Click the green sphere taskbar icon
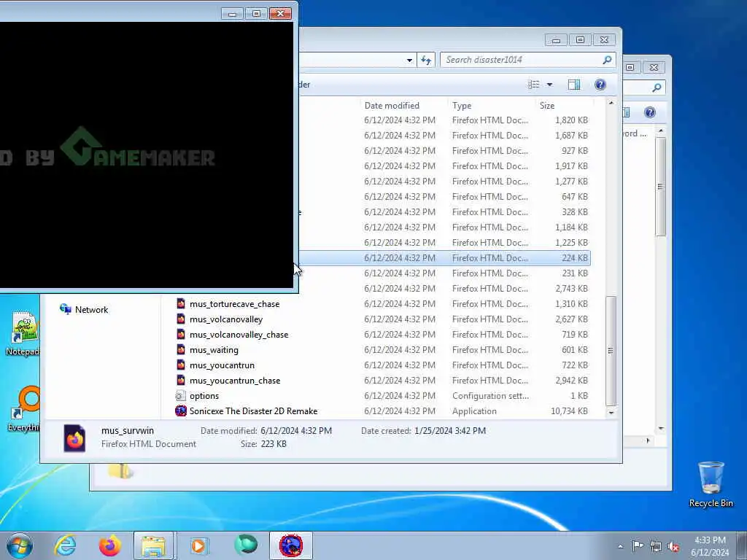The image size is (747, 560). (246, 545)
